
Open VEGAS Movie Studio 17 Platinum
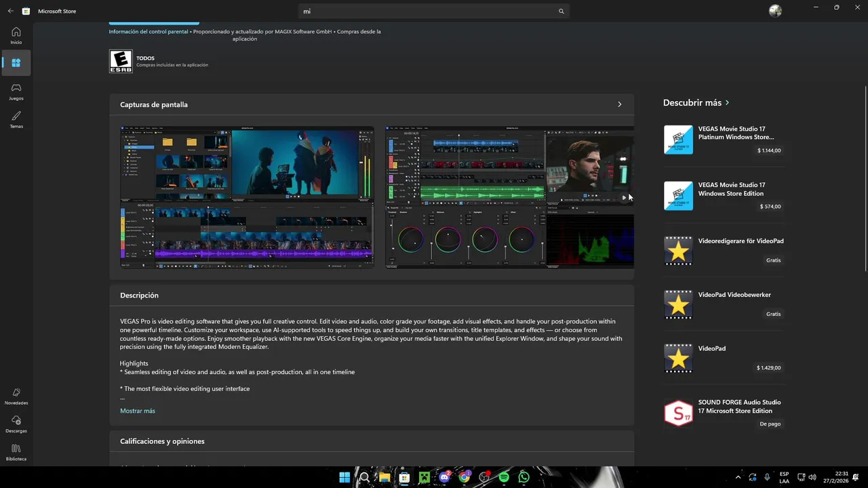pos(723,140)
